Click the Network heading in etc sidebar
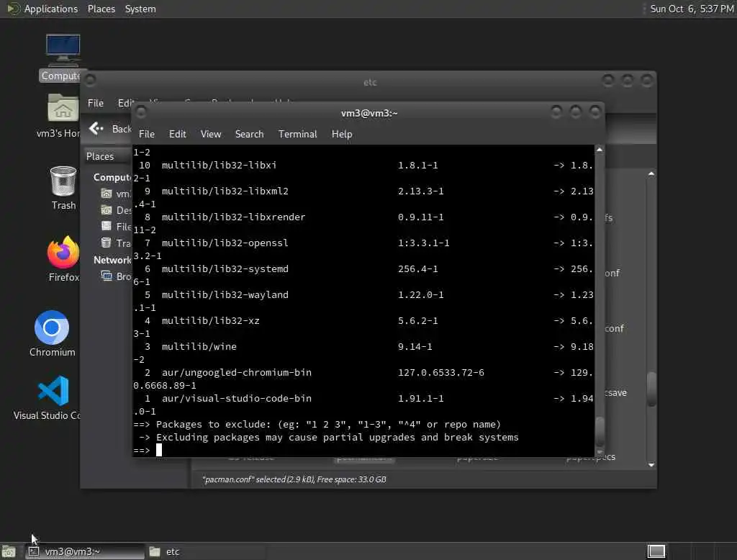Image resolution: width=737 pixels, height=560 pixels. coord(112,260)
